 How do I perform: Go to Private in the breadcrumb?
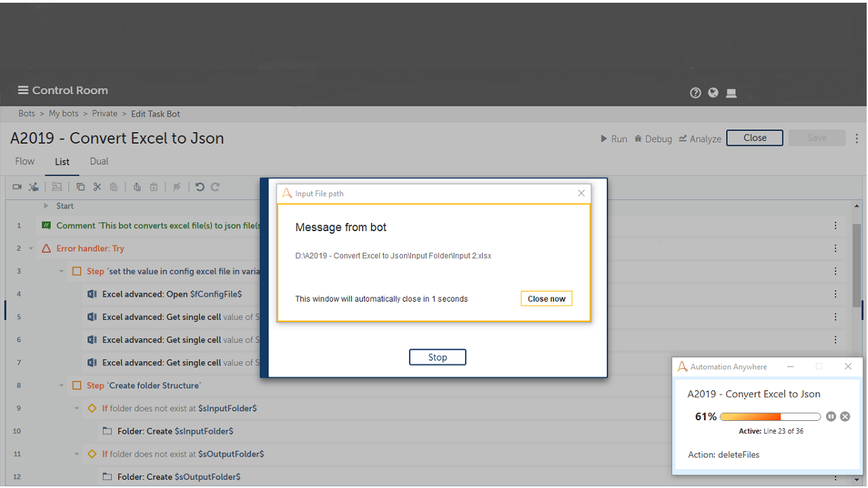(104, 114)
